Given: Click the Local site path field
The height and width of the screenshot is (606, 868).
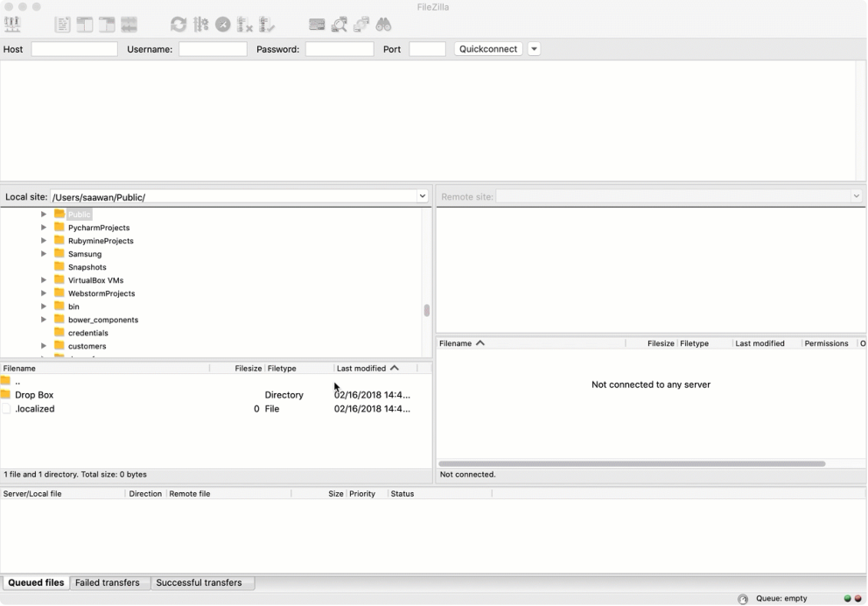Looking at the screenshot, I should pos(233,197).
